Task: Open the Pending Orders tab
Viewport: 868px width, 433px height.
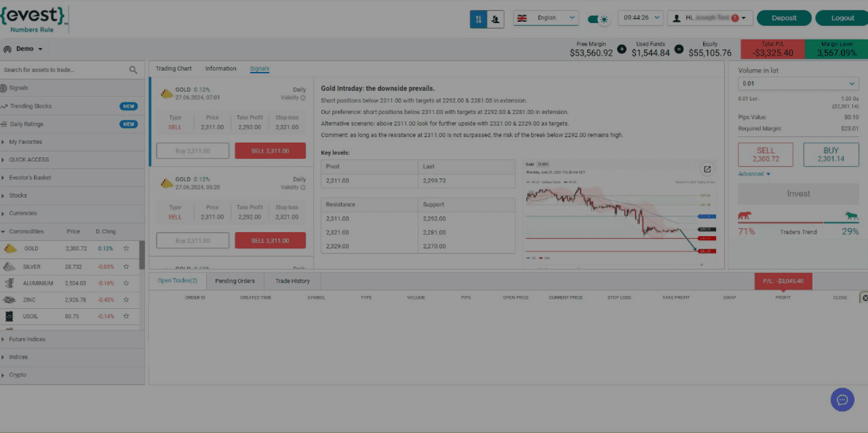Action: pyautogui.click(x=235, y=281)
